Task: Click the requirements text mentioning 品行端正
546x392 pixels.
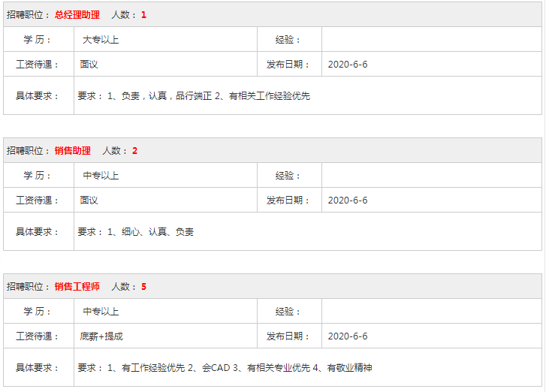Action: (194, 96)
